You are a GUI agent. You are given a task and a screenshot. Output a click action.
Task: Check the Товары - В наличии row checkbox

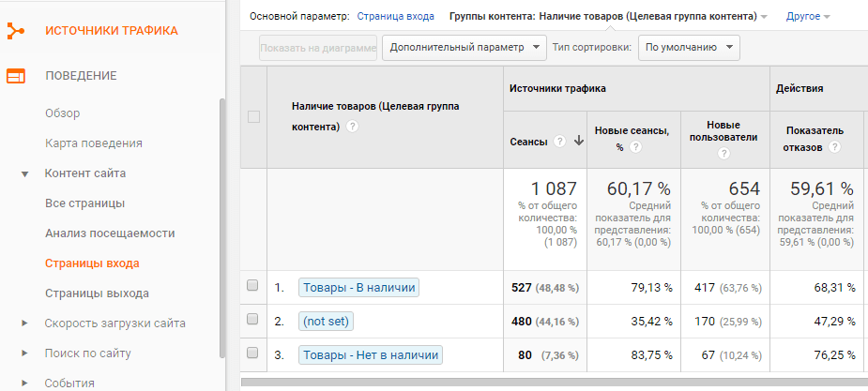tap(252, 285)
